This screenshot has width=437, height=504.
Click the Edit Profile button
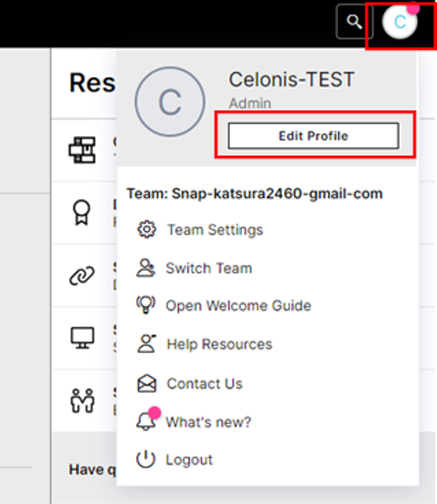(313, 136)
